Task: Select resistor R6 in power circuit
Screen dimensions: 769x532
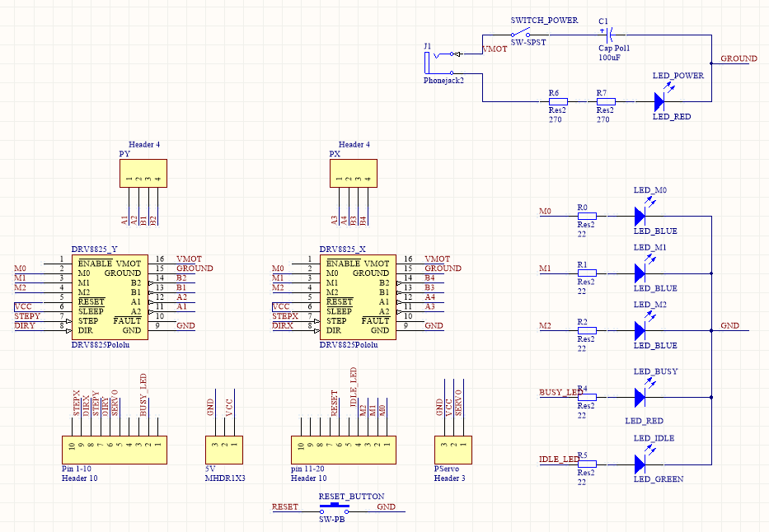Action: pyautogui.click(x=557, y=101)
